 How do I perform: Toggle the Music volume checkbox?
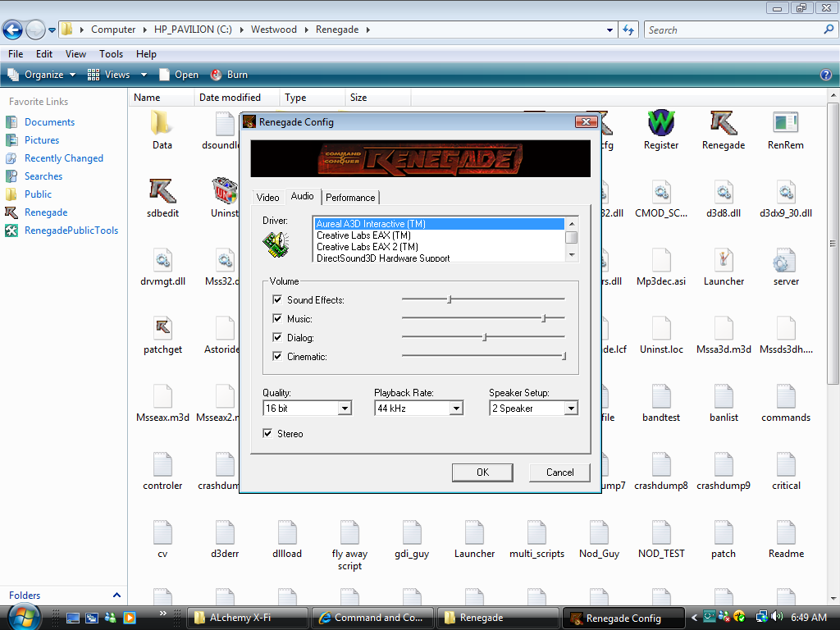point(277,319)
